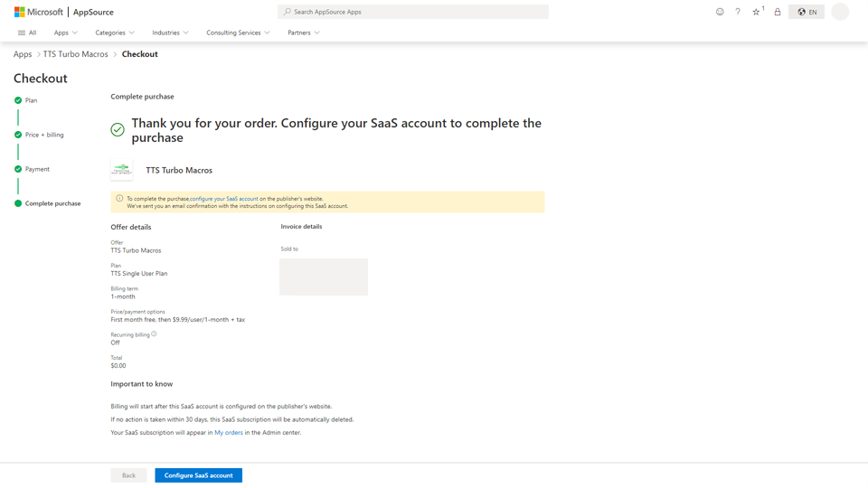Click the Back button

tap(128, 475)
